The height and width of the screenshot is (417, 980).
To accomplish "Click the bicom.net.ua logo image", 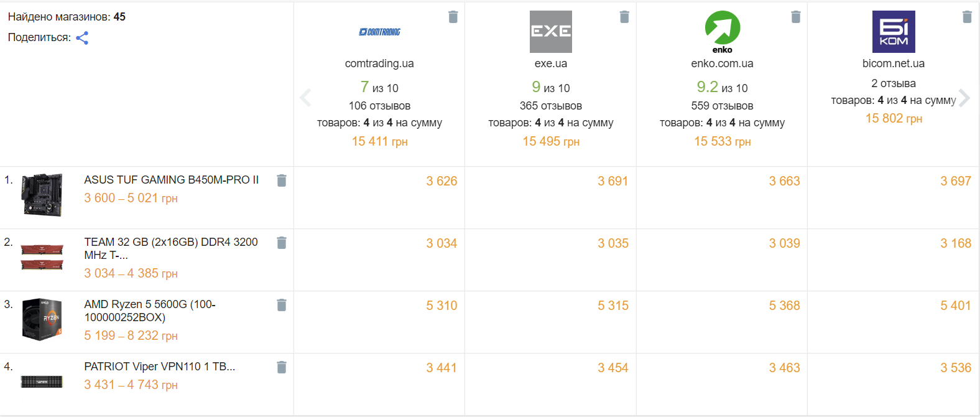I will click(894, 32).
